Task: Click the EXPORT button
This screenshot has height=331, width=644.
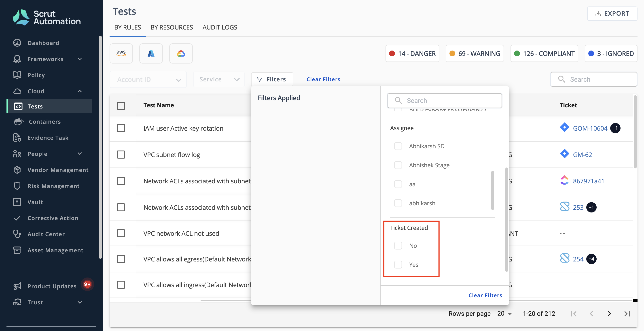Action: tap(612, 13)
